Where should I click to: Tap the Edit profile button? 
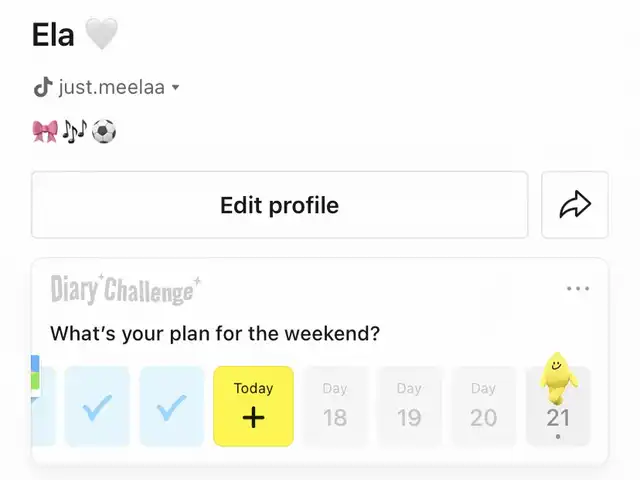280,205
